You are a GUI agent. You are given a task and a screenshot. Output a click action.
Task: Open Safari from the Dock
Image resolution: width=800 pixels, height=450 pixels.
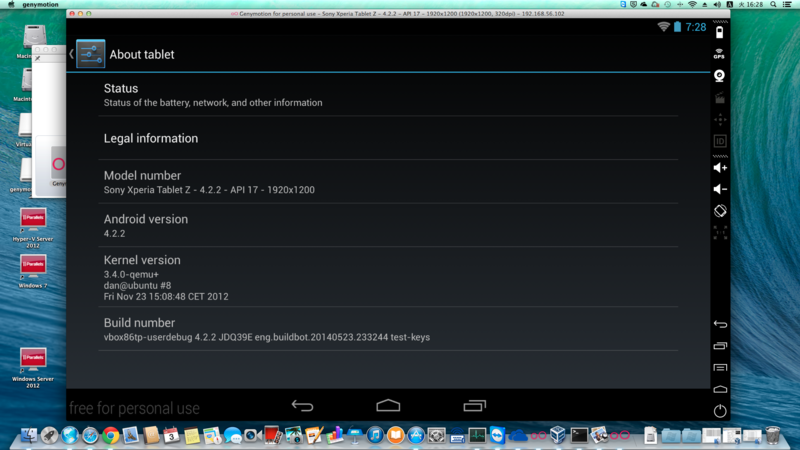point(90,435)
